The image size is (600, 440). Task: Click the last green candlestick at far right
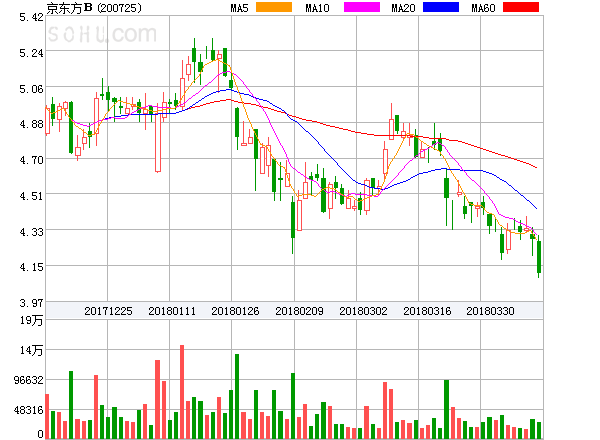coord(539,256)
